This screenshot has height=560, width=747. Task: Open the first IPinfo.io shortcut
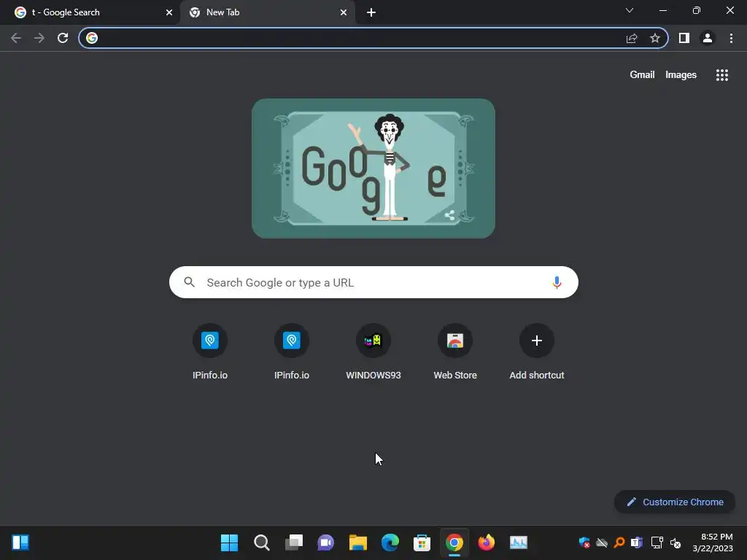[x=210, y=352]
